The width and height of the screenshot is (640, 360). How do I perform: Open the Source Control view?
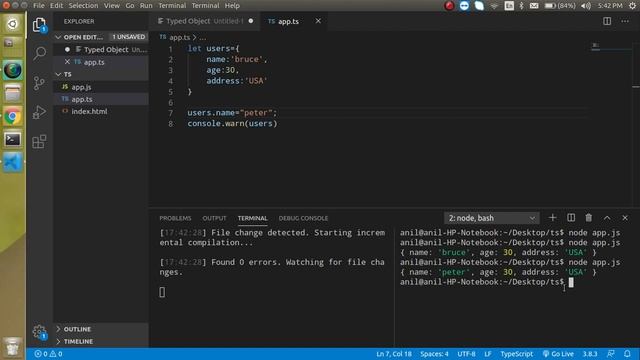39,83
